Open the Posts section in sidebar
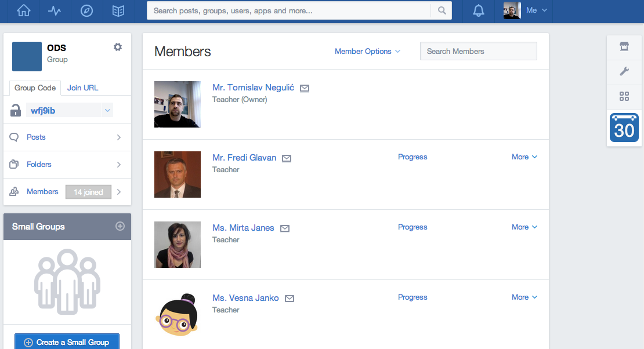The height and width of the screenshot is (349, 644). (67, 137)
